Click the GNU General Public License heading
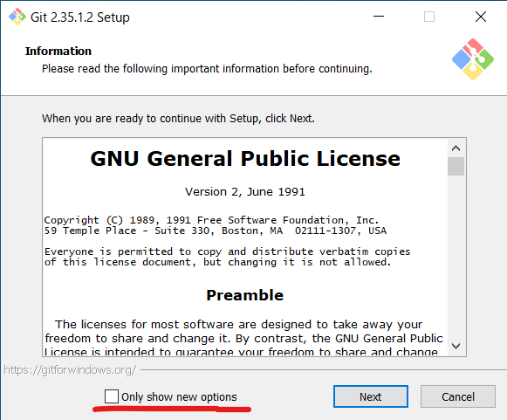 click(245, 159)
